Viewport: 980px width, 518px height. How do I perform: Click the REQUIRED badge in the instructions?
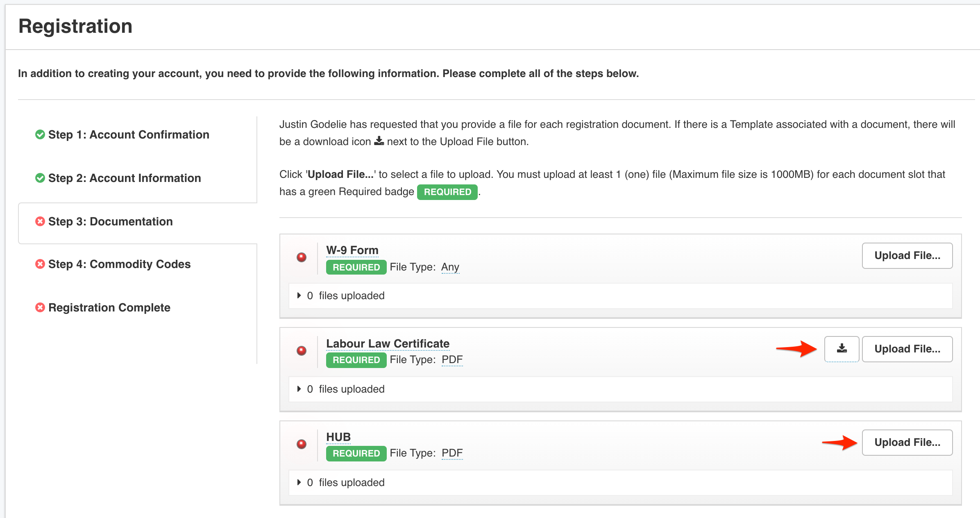pyautogui.click(x=447, y=192)
